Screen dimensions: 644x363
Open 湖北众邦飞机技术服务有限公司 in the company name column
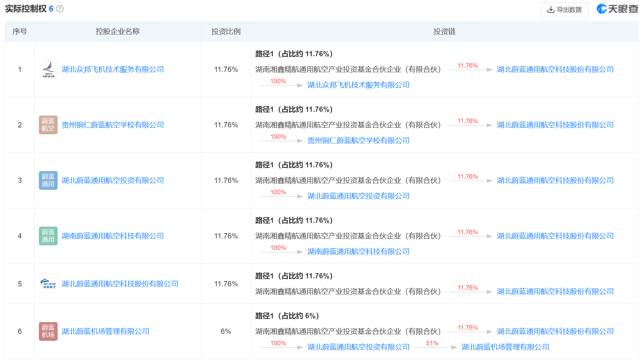[112, 69]
